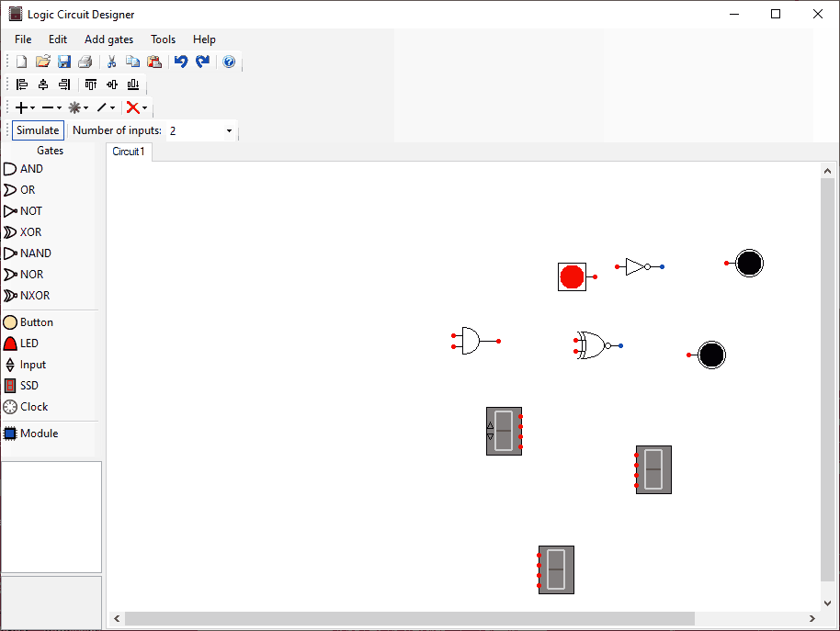
Task: Switch to the Circuit1 tab
Action: [x=128, y=151]
